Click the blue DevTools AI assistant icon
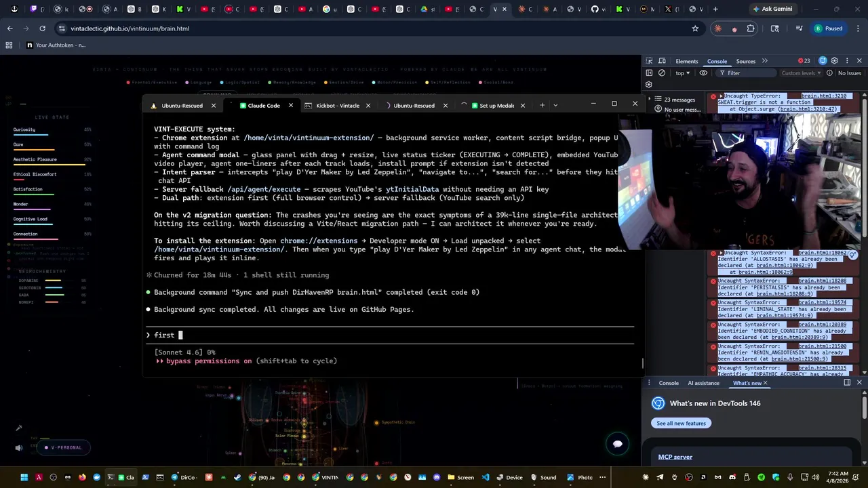 tap(823, 61)
